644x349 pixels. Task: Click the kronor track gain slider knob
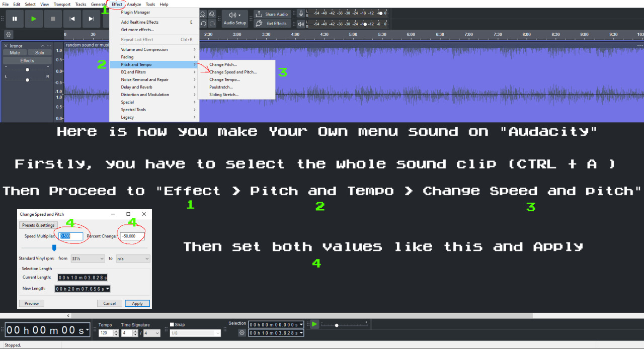[27, 70]
